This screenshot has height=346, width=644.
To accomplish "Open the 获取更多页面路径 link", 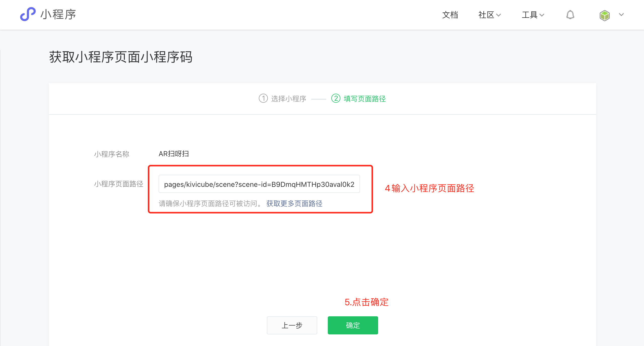I will [x=294, y=203].
